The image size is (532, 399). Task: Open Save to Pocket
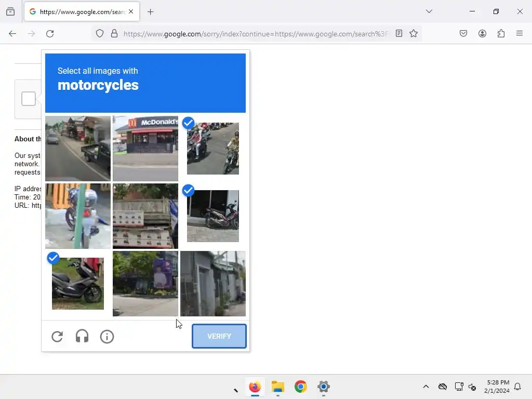pos(463,33)
